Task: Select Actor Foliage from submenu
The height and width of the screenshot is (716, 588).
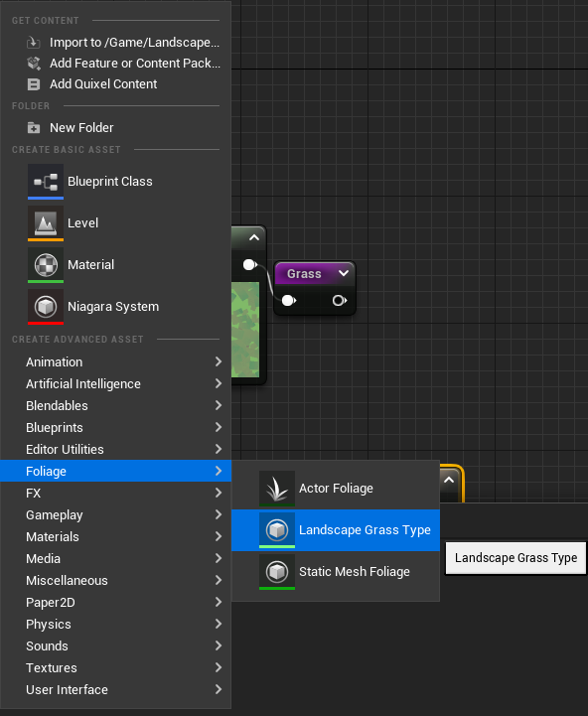Action: coord(336,489)
